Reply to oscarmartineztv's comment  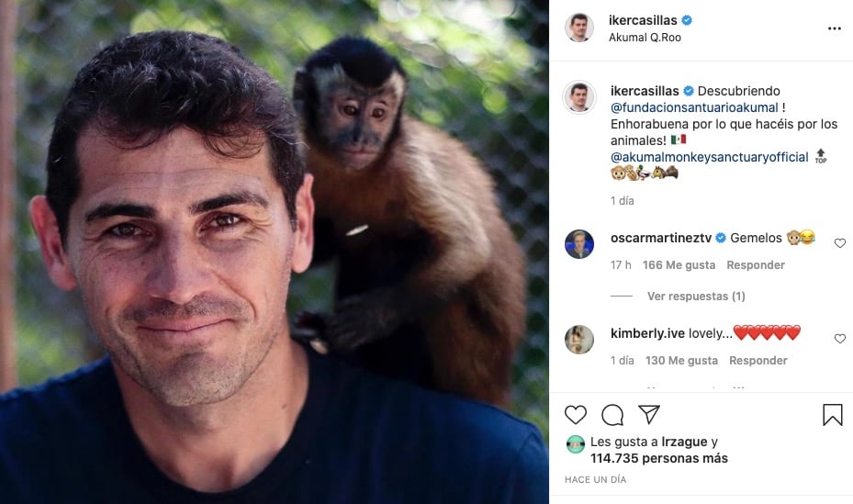click(x=756, y=265)
